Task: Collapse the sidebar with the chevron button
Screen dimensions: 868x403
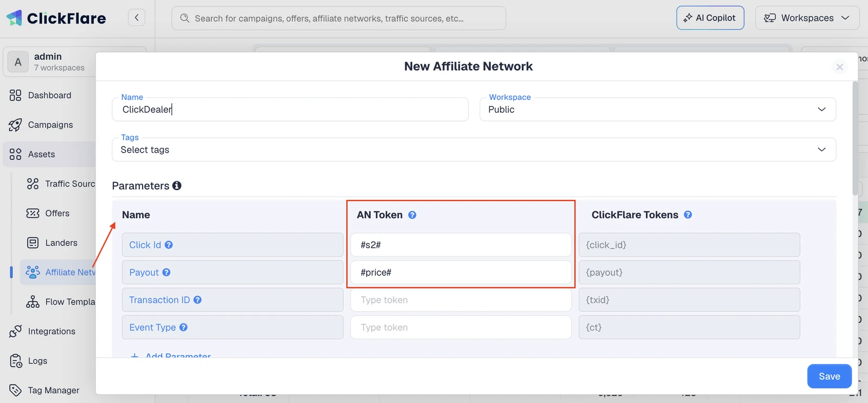Action: [x=137, y=18]
